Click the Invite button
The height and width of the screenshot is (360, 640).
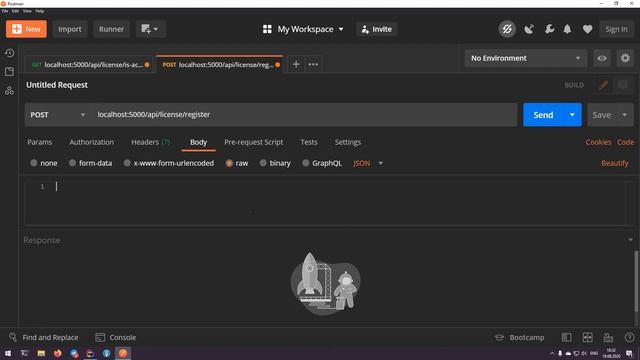click(x=377, y=29)
